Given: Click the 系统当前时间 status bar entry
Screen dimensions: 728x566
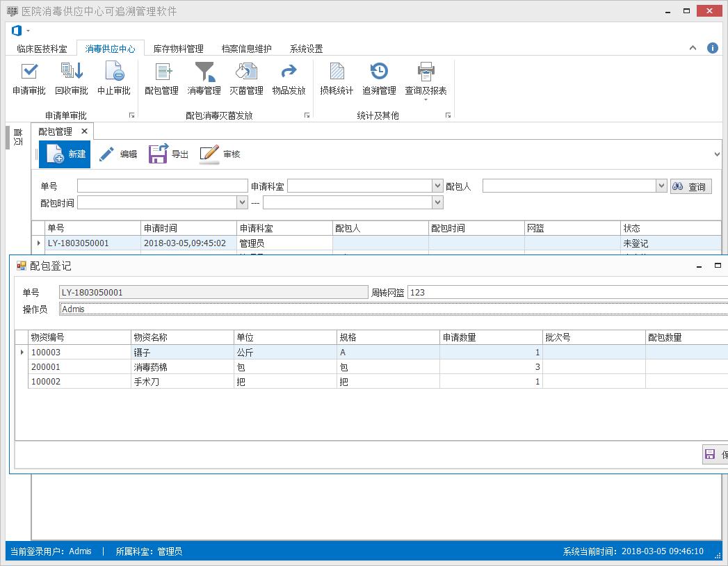Looking at the screenshot, I should pos(633,551).
